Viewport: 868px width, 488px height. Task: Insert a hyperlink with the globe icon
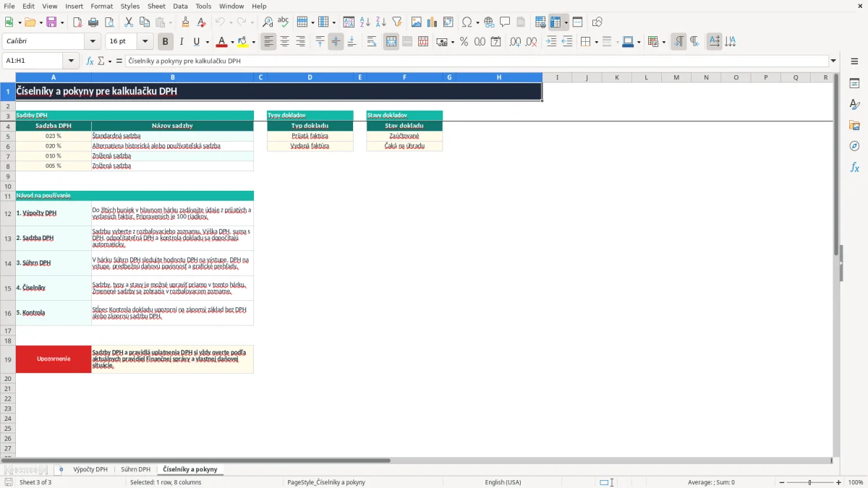(489, 22)
